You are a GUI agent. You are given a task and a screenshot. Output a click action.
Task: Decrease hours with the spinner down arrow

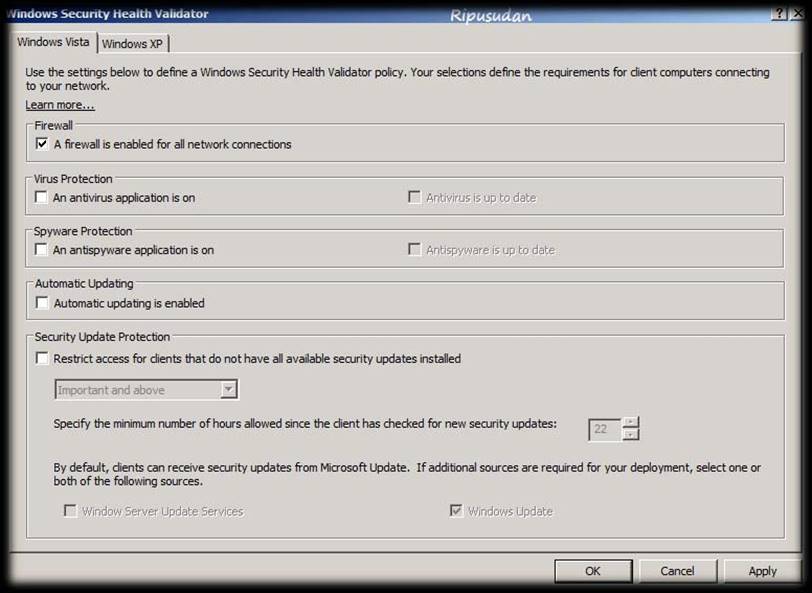click(x=630, y=434)
